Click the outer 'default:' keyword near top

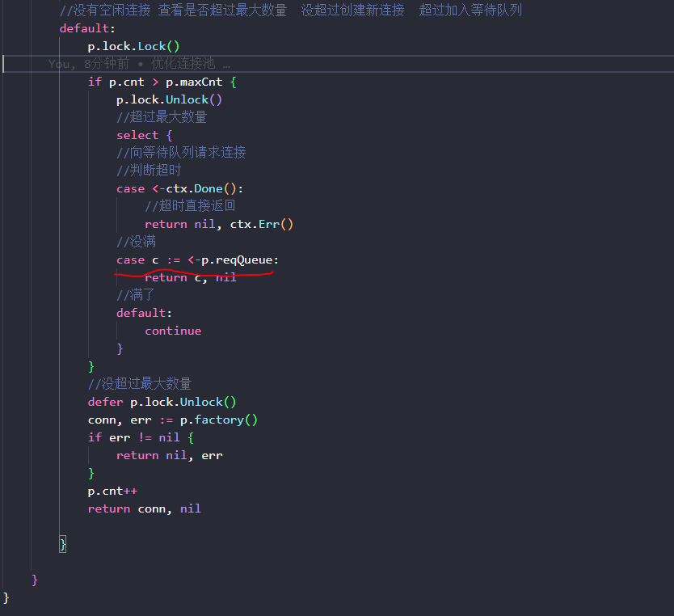pyautogui.click(x=87, y=28)
